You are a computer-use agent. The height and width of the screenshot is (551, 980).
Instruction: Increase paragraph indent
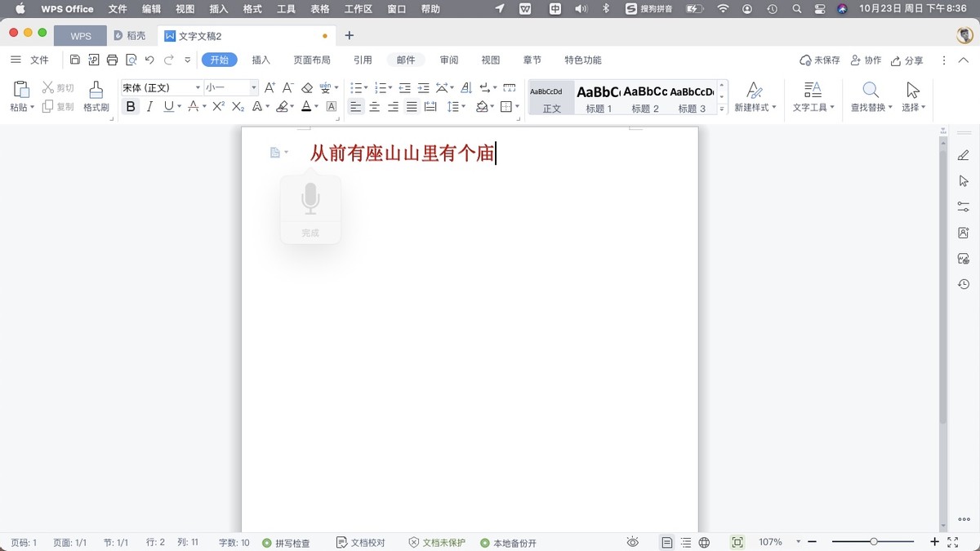(x=423, y=87)
